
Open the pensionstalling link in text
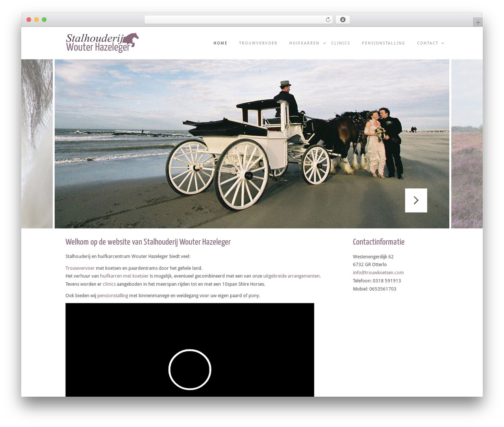(113, 295)
